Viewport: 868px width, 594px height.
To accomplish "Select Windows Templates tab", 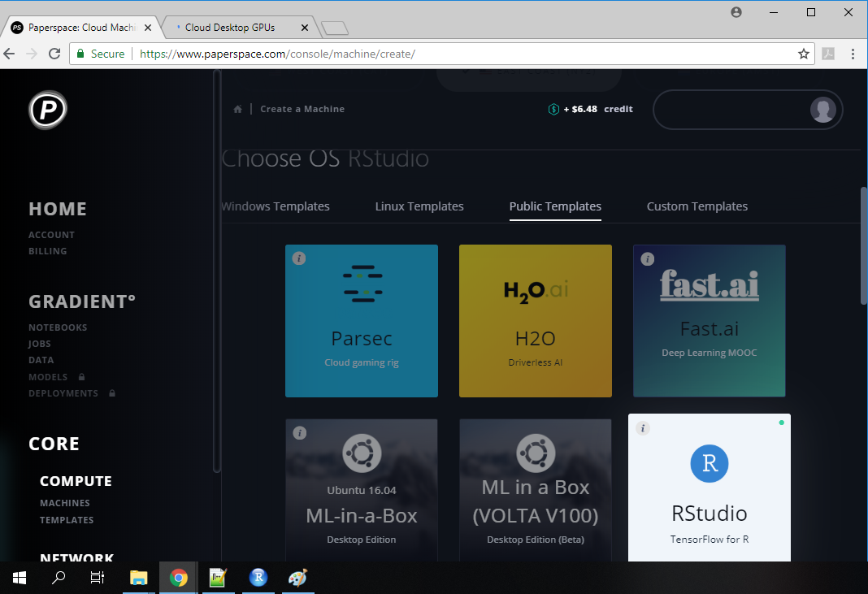I will (x=276, y=206).
